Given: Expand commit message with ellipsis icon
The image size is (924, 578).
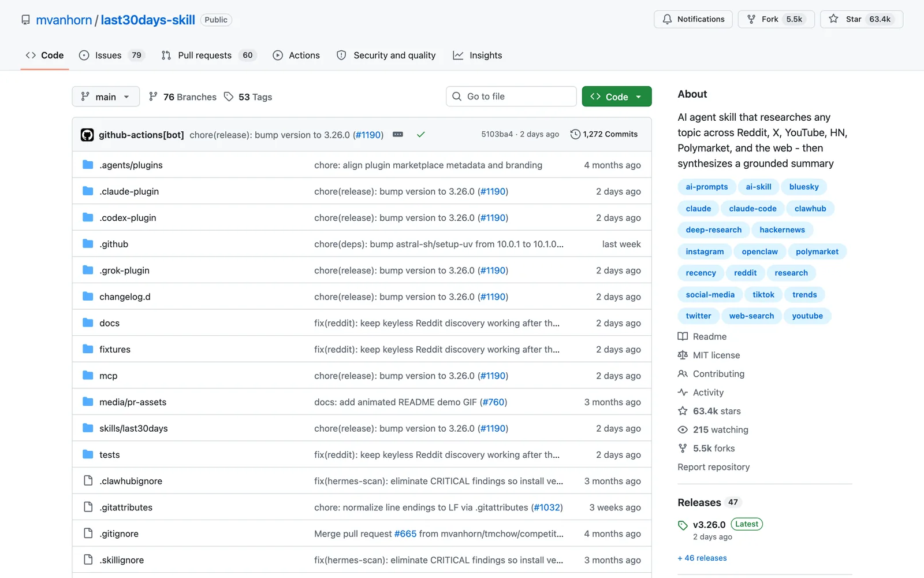Looking at the screenshot, I should (398, 134).
